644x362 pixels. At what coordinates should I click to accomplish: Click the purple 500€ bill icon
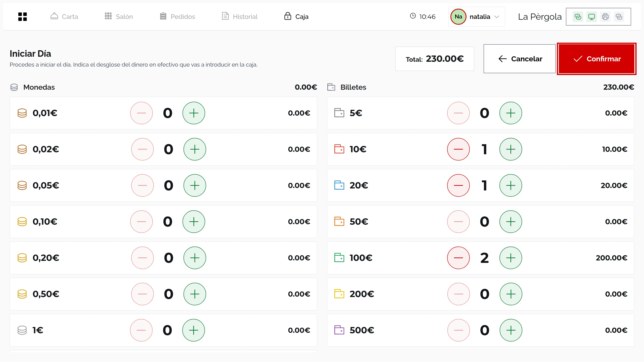pos(339,330)
